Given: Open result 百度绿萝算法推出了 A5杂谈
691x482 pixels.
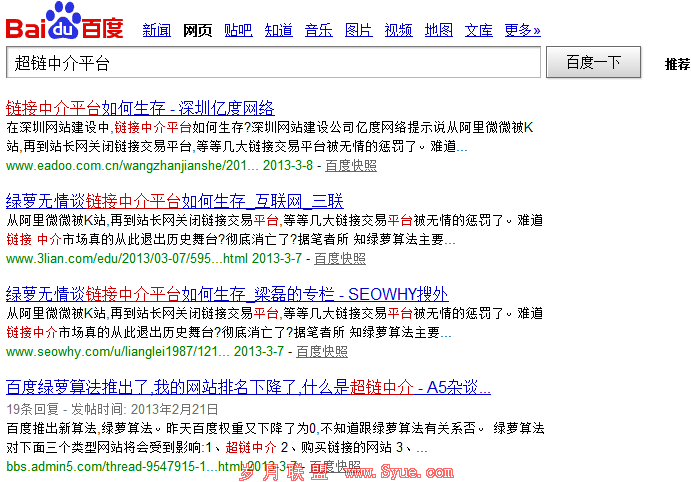Looking at the screenshot, I should click(248, 387).
